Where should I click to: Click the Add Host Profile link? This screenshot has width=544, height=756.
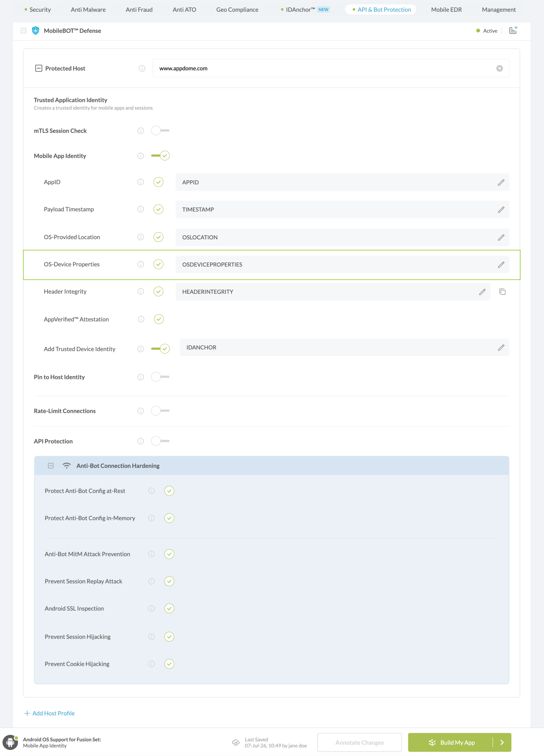point(49,713)
